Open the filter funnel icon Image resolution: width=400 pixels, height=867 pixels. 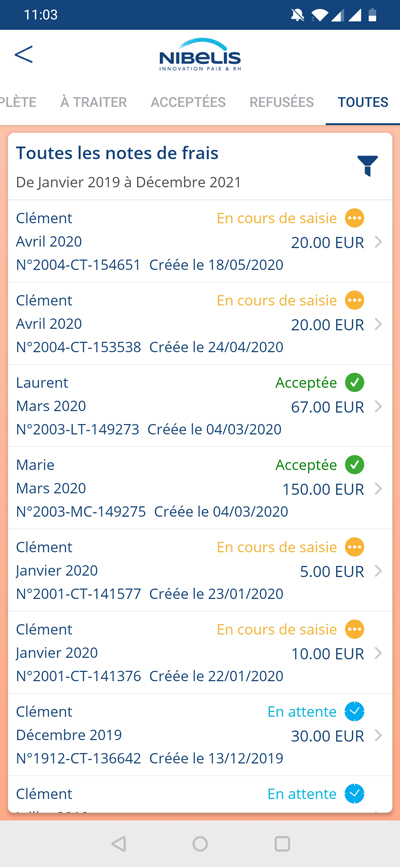(367, 165)
